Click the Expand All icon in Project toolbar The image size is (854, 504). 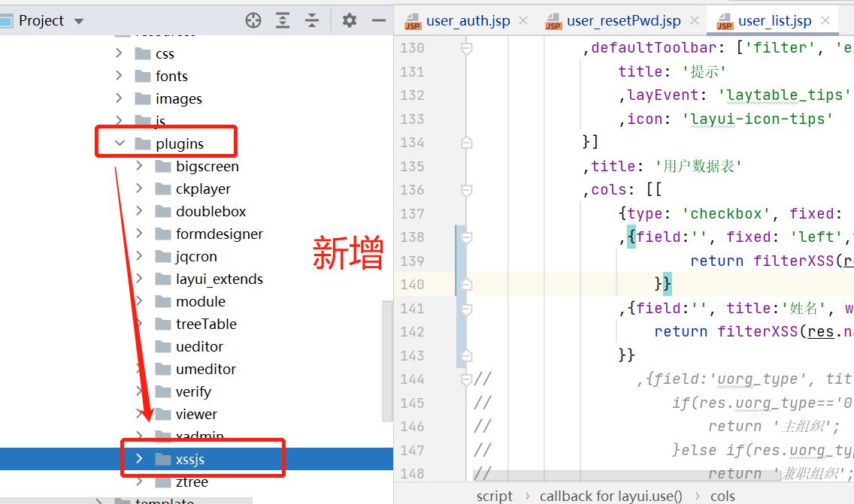point(283,20)
